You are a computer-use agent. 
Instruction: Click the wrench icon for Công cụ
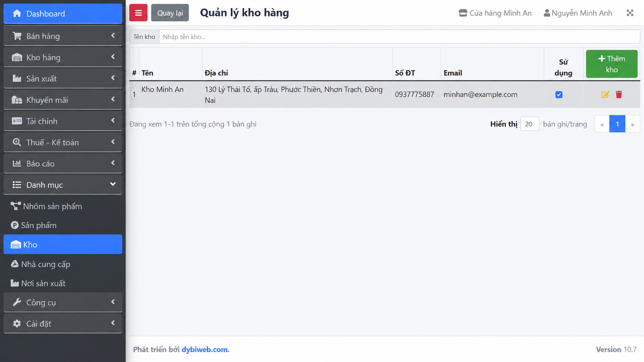click(x=17, y=302)
